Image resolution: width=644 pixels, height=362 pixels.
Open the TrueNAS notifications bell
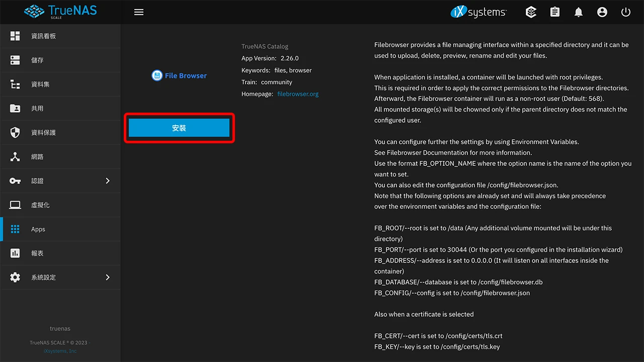click(578, 12)
